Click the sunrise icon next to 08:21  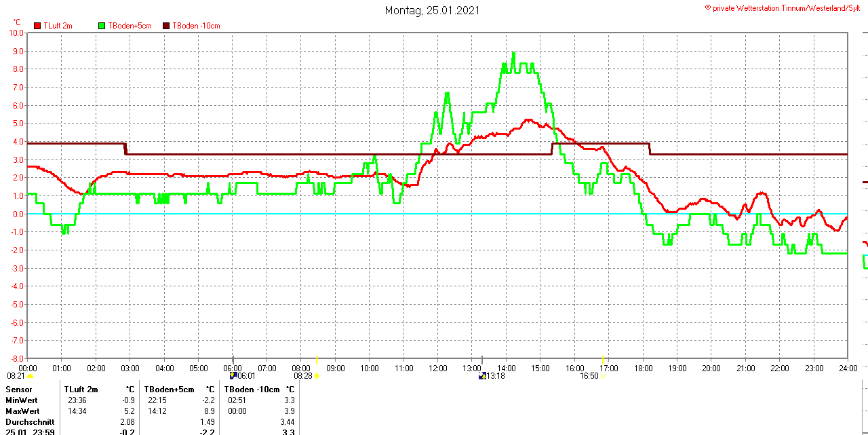pos(30,376)
